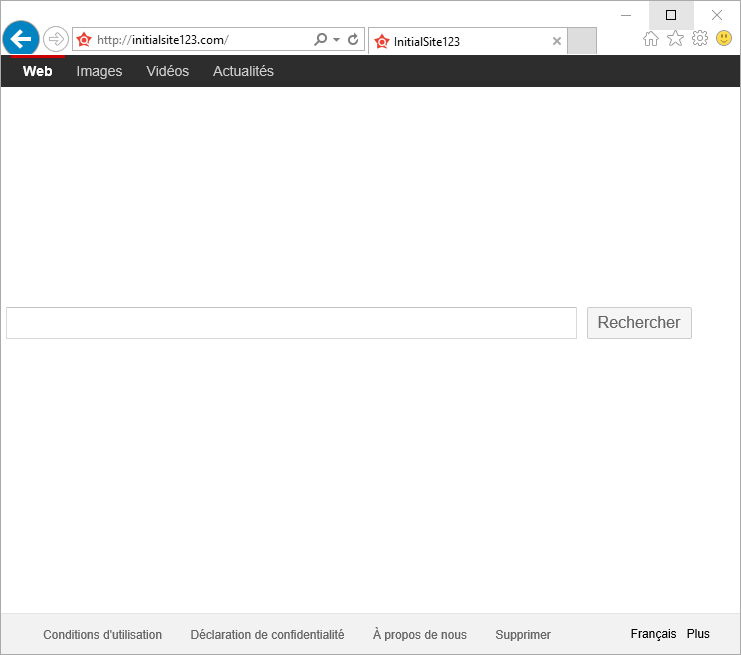Click the URL text initialsite123.com
The height and width of the screenshot is (655, 741).
(180, 40)
